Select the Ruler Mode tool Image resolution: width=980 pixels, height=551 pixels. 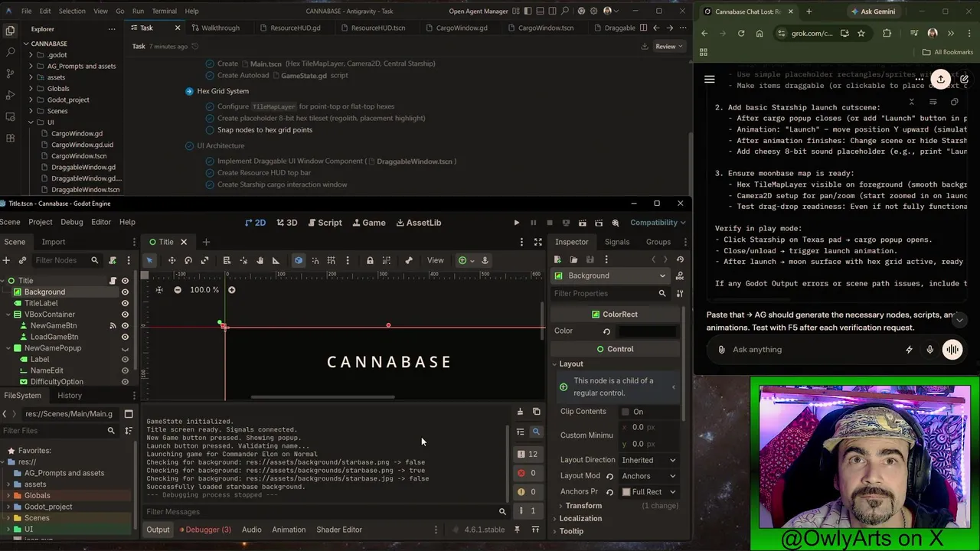pyautogui.click(x=276, y=260)
